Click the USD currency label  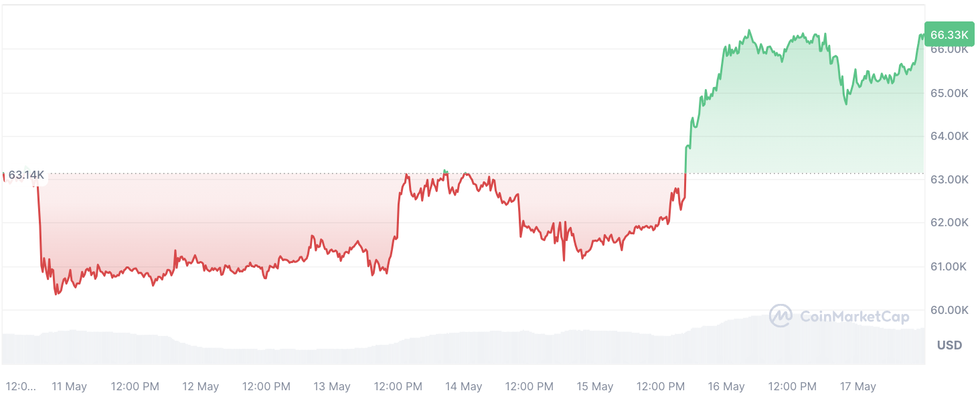949,345
